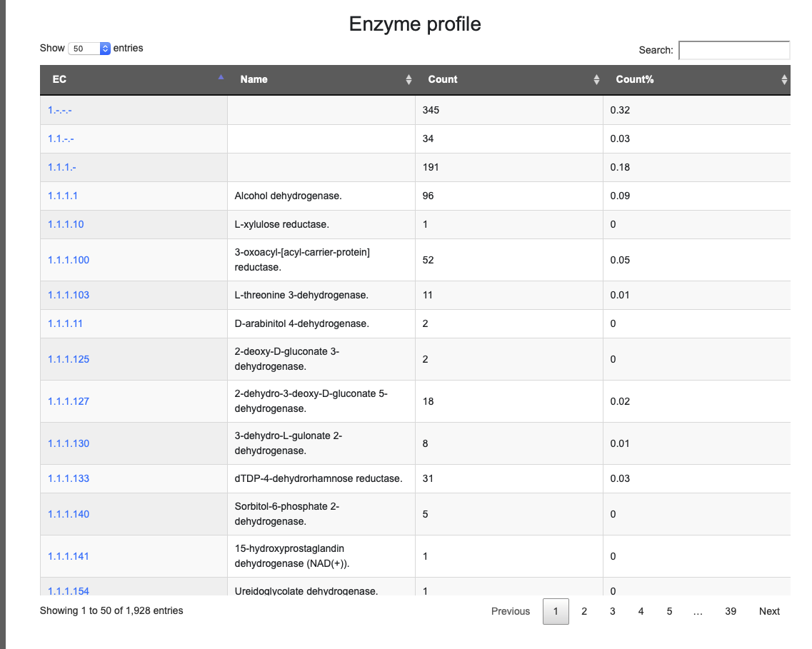Screen dimensions: 812x649
Task: Follow the 1.-.-.- EC class link
Action: tap(61, 110)
